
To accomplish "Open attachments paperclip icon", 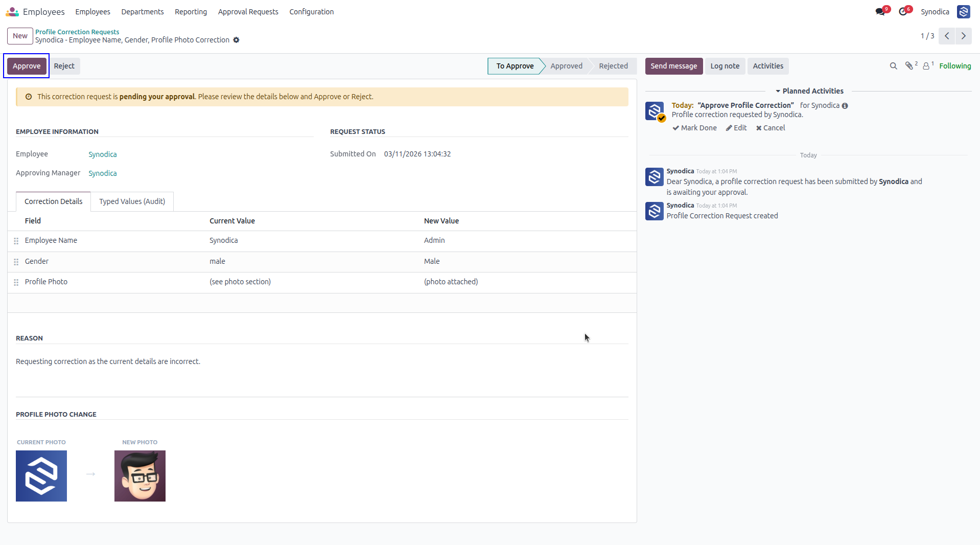I will [x=909, y=66].
